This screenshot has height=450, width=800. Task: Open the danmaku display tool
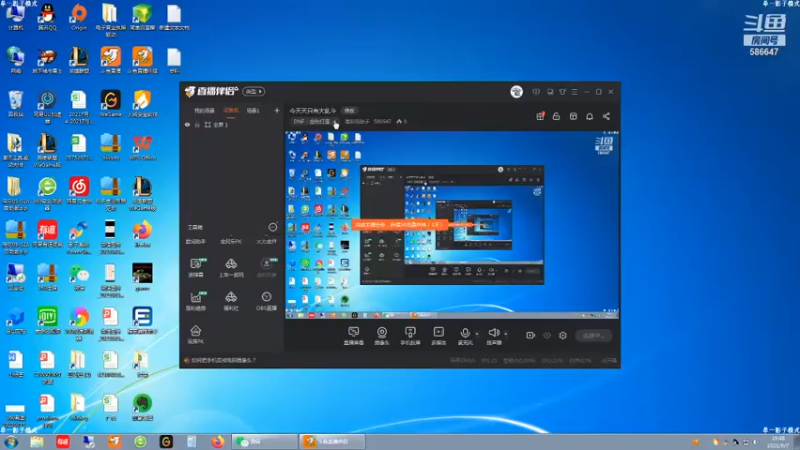point(196,267)
